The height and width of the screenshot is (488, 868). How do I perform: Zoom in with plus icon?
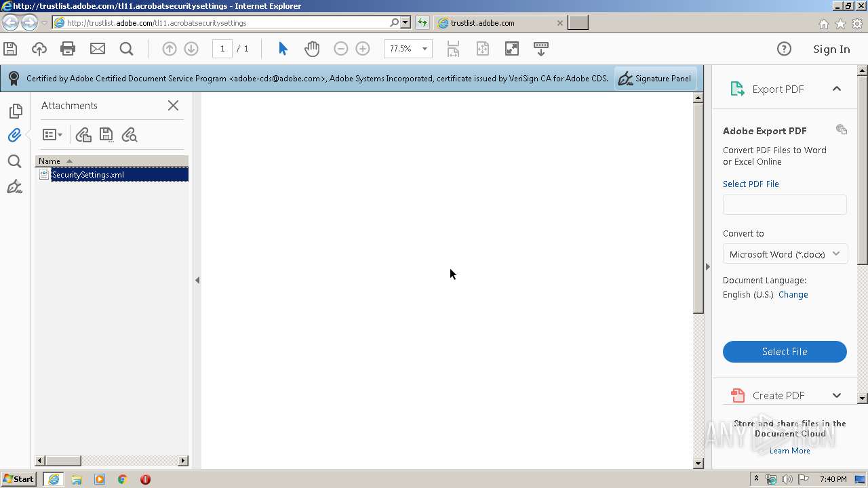point(363,49)
